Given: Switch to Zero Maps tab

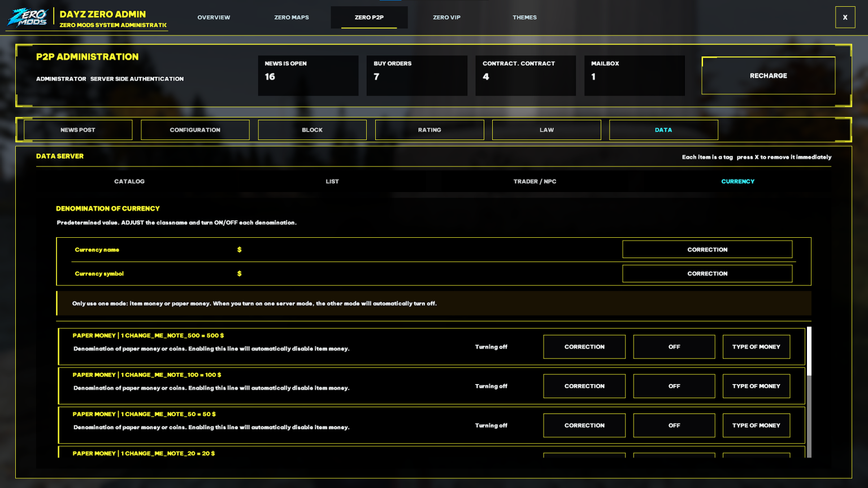Looking at the screenshot, I should (x=292, y=18).
